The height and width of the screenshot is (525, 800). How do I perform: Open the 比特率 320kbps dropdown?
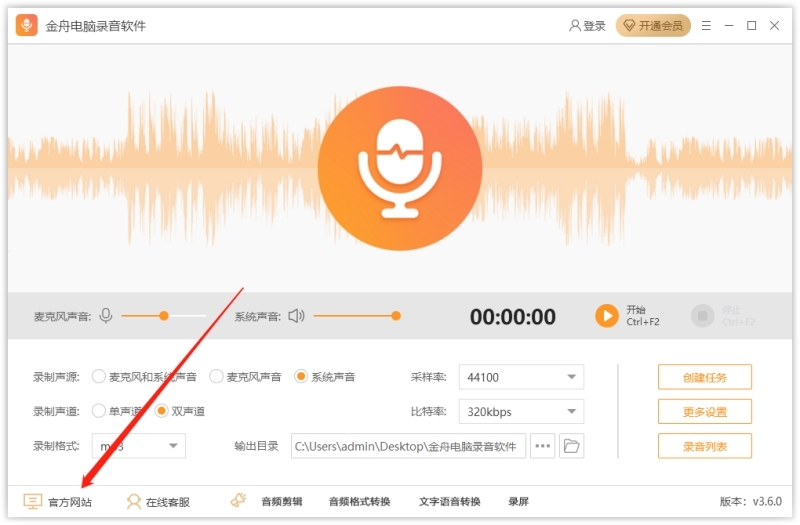coord(521,412)
